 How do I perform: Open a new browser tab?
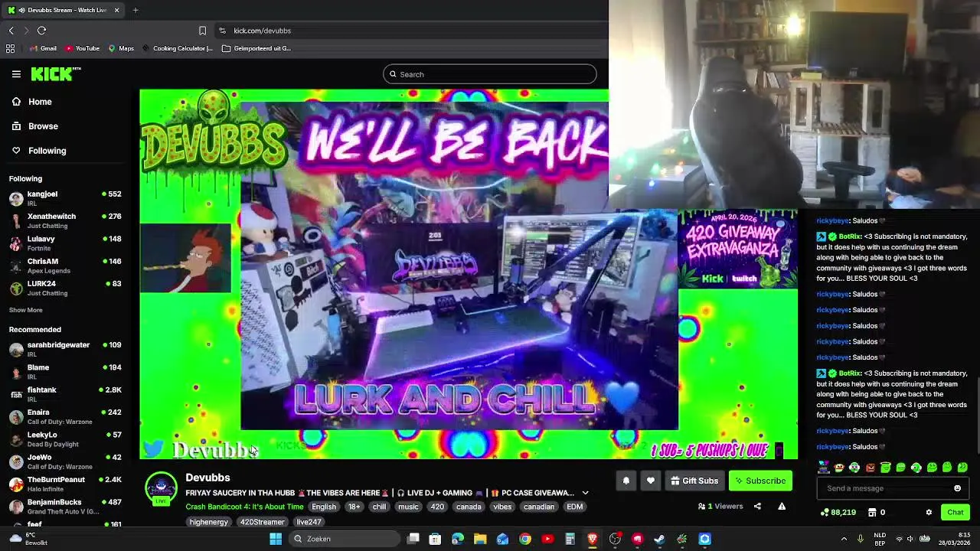click(x=136, y=10)
